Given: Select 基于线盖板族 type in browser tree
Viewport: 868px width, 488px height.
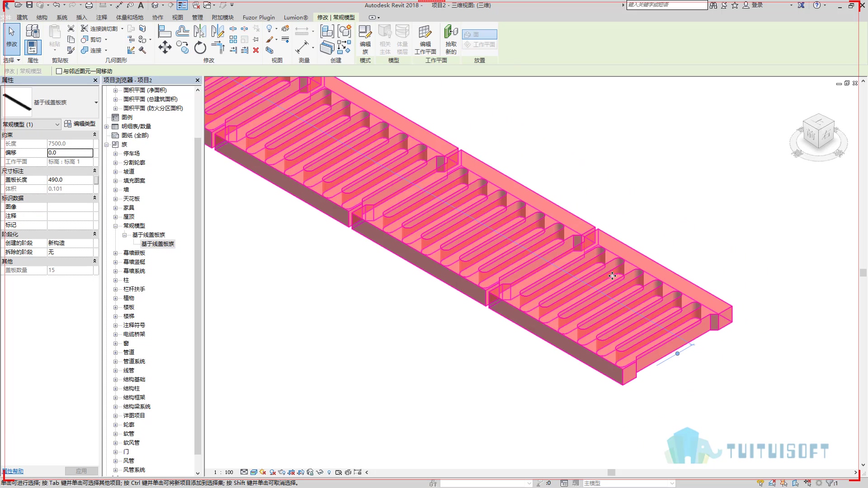Looking at the screenshot, I should [158, 244].
